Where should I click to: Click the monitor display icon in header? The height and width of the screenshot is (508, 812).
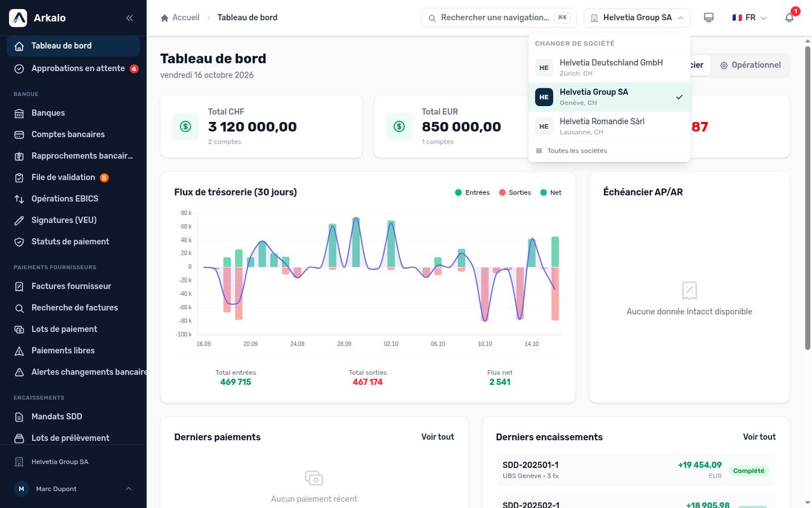709,18
